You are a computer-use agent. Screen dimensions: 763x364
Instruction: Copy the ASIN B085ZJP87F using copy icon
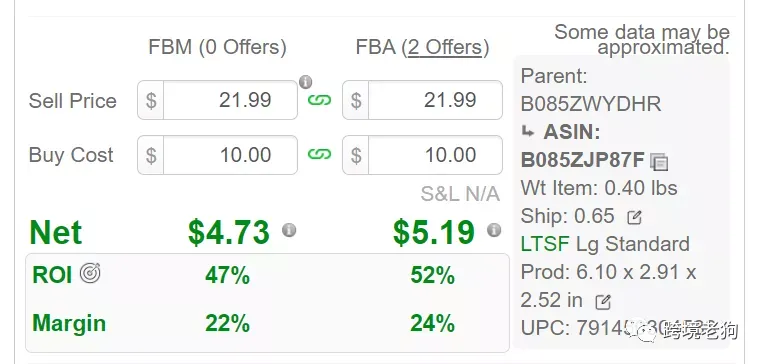tap(659, 162)
